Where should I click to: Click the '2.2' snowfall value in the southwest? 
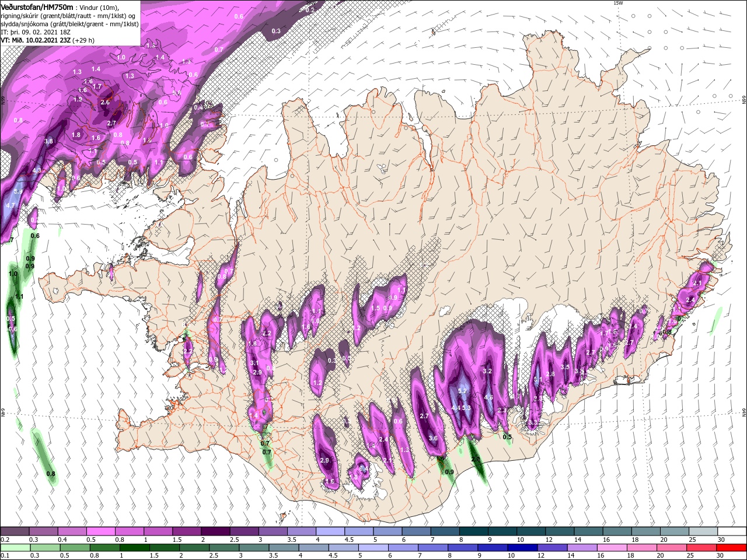(x=267, y=334)
